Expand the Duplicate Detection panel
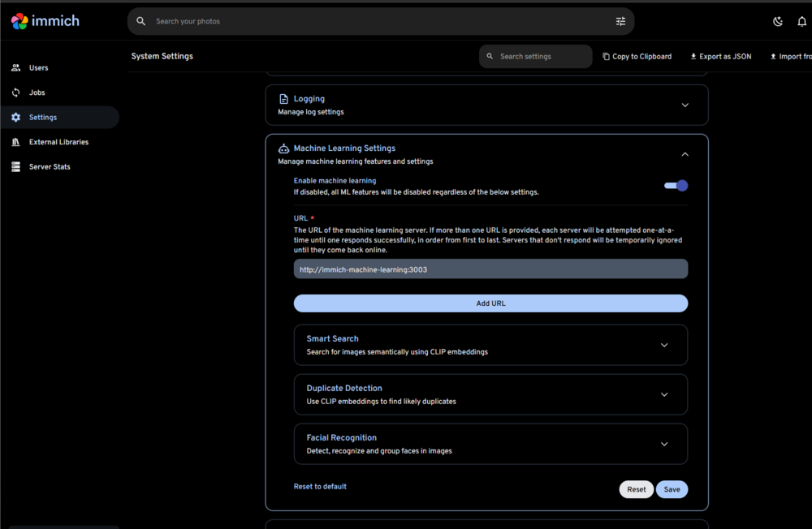 click(x=664, y=395)
